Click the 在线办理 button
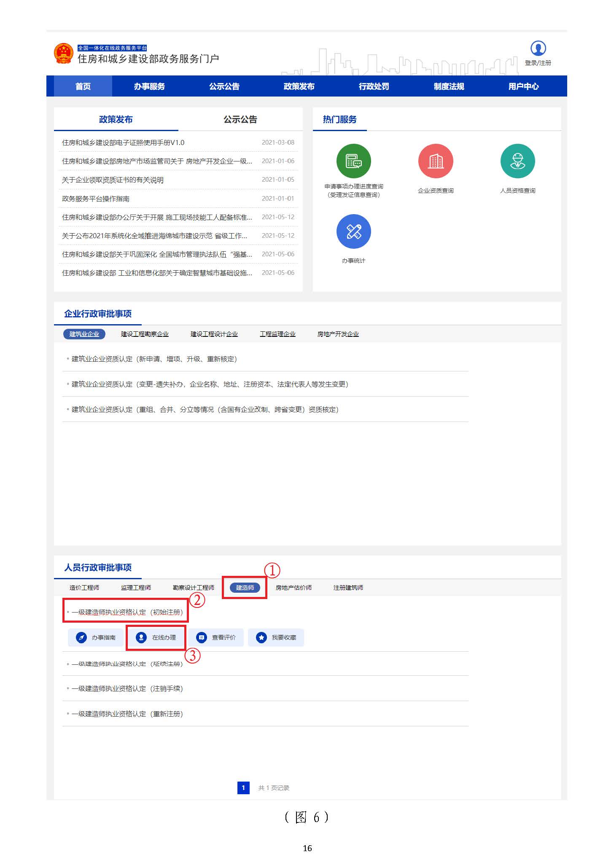 (x=156, y=637)
